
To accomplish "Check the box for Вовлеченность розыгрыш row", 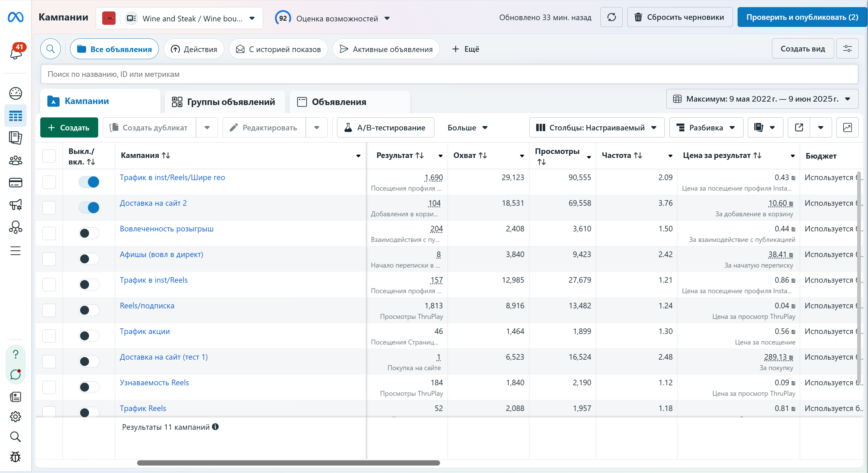I will pyautogui.click(x=49, y=233).
